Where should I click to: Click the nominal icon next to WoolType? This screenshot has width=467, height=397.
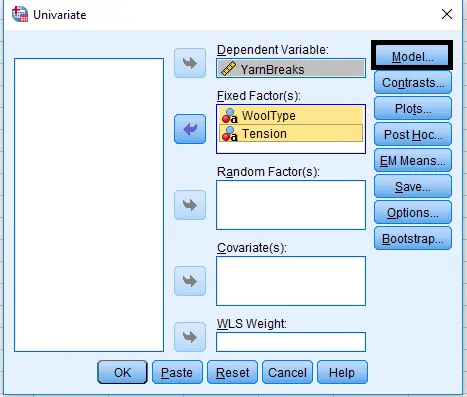(x=230, y=116)
